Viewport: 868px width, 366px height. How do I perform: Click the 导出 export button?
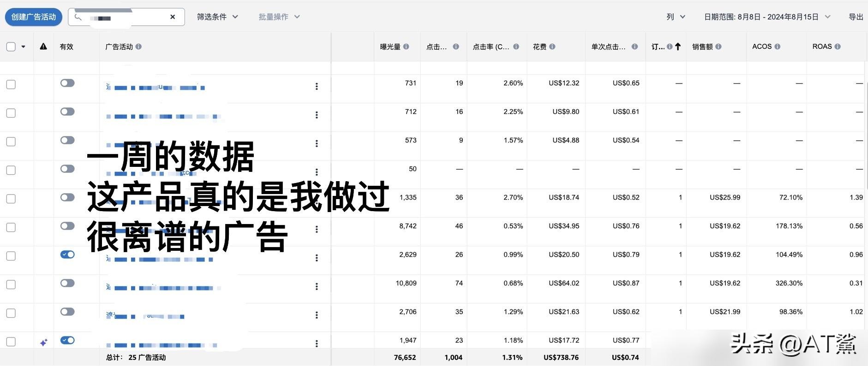[856, 17]
